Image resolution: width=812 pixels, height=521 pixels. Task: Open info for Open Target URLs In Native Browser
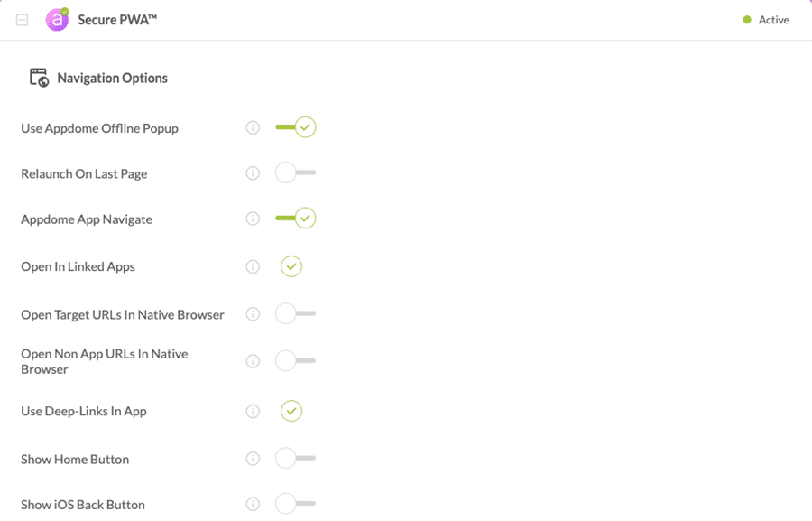pos(253,314)
